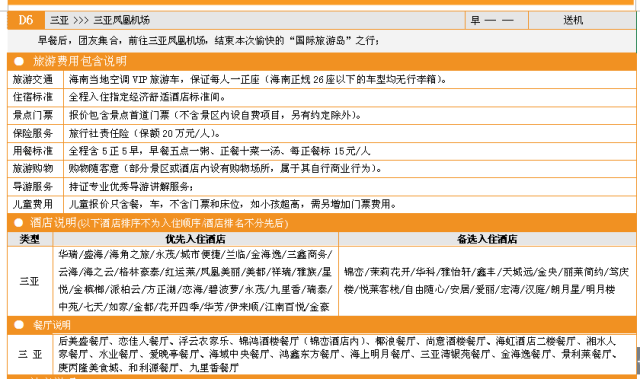Click the white bullet beside 酒店说明
The height and width of the screenshot is (379, 640).
tap(19, 223)
